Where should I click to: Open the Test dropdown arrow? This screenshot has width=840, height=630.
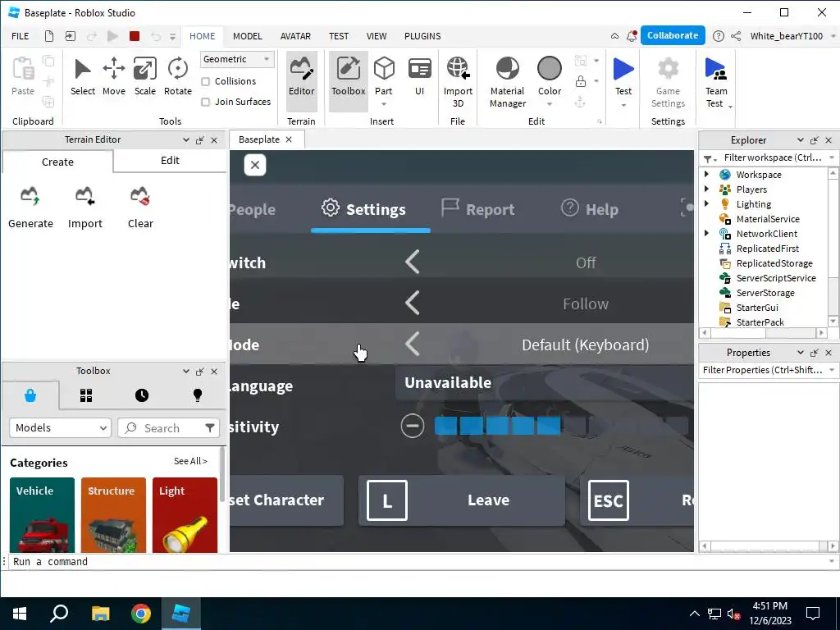(x=623, y=105)
